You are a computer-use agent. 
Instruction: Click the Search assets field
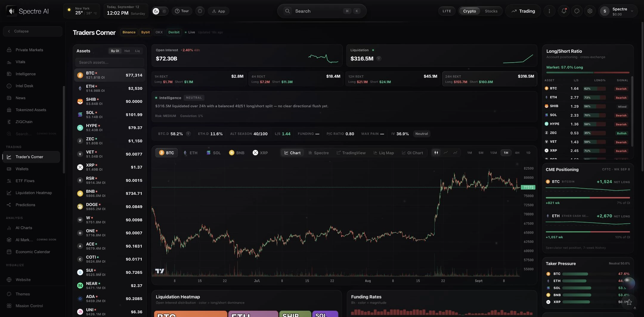[x=109, y=62]
